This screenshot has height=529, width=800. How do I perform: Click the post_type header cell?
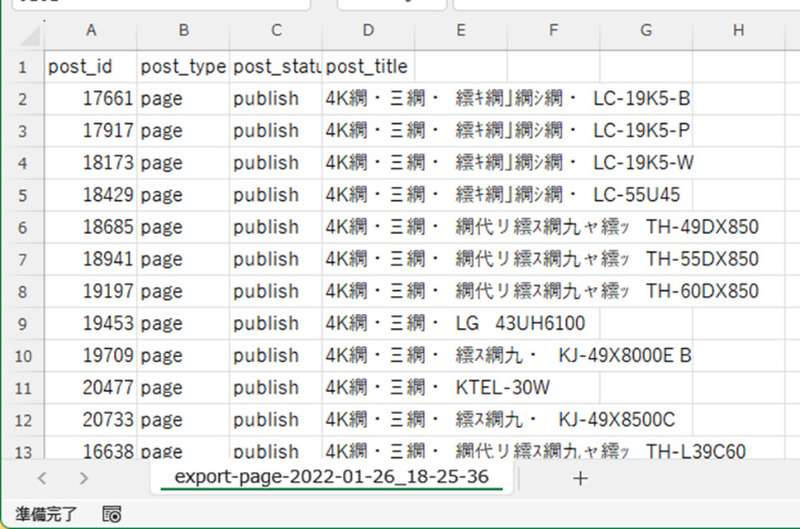point(184,67)
